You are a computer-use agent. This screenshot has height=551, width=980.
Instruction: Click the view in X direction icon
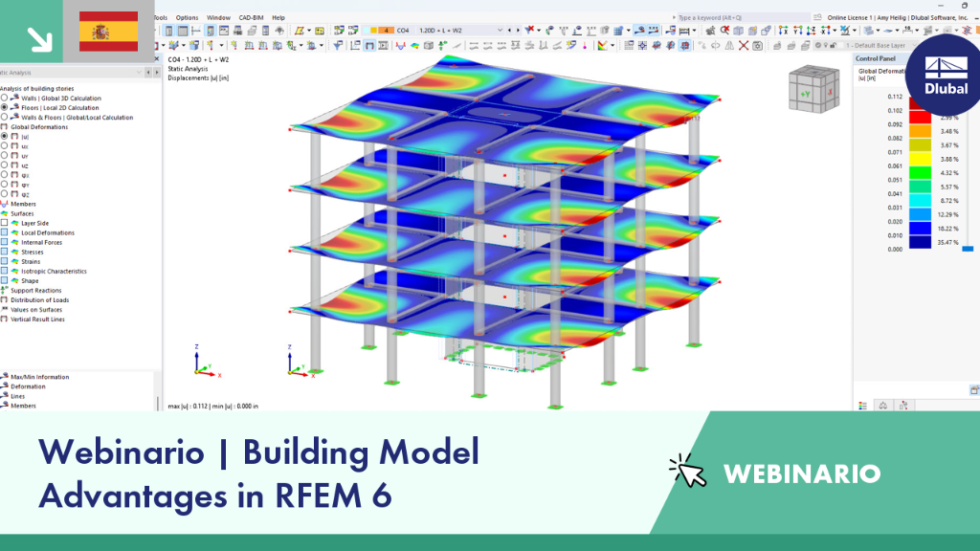pos(783,30)
